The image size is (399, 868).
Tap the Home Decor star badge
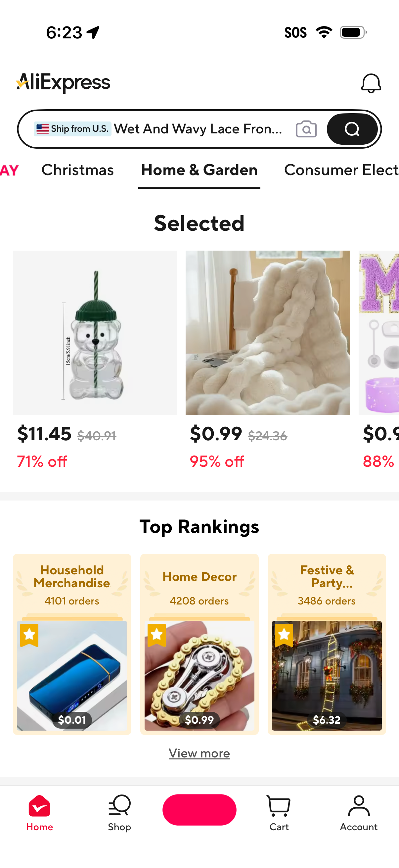pyautogui.click(x=157, y=635)
